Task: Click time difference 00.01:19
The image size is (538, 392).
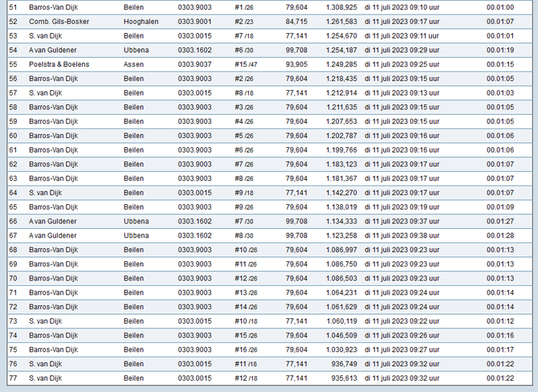Action: pos(500,50)
